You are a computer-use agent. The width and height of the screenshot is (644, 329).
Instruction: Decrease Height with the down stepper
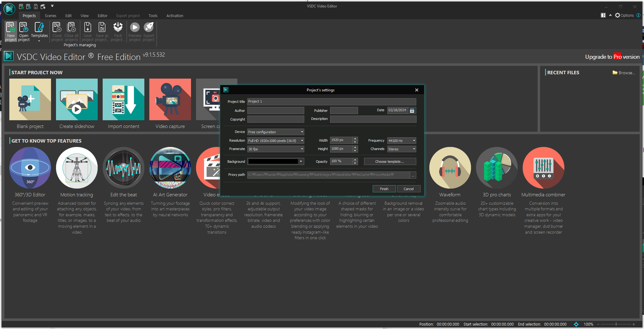[355, 151]
